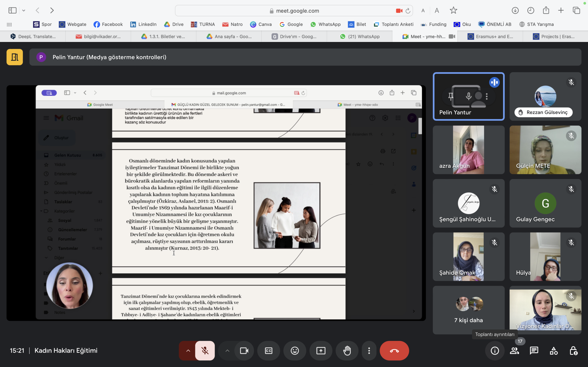Toggle the camera on or off

point(244,350)
